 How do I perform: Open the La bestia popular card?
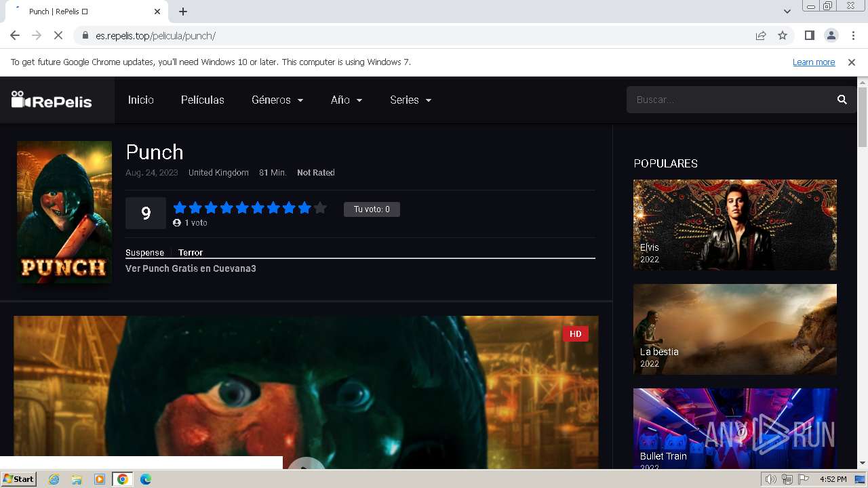[x=735, y=329]
